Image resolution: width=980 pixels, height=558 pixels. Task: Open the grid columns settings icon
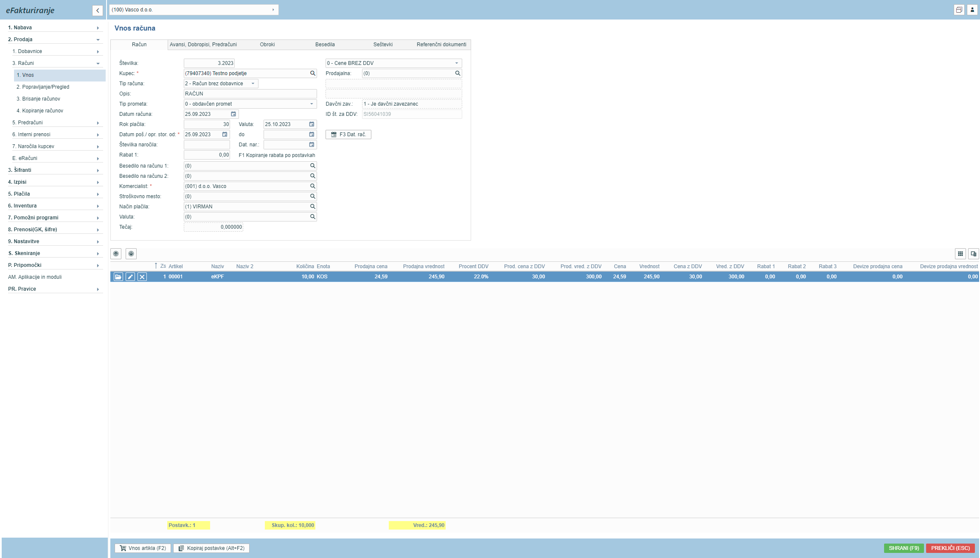960,254
